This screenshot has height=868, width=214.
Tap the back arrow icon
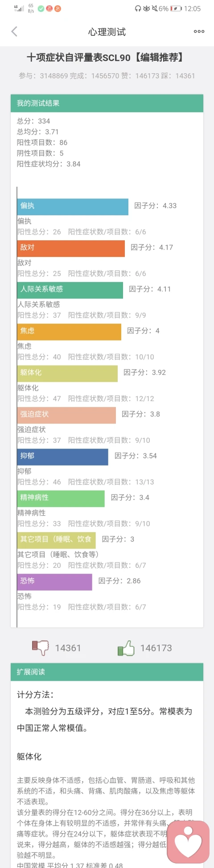(14, 31)
